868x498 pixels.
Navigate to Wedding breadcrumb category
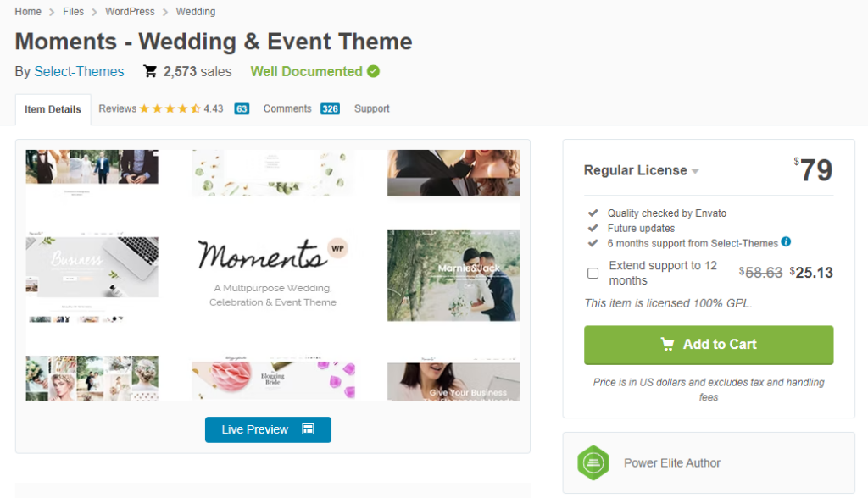click(195, 12)
